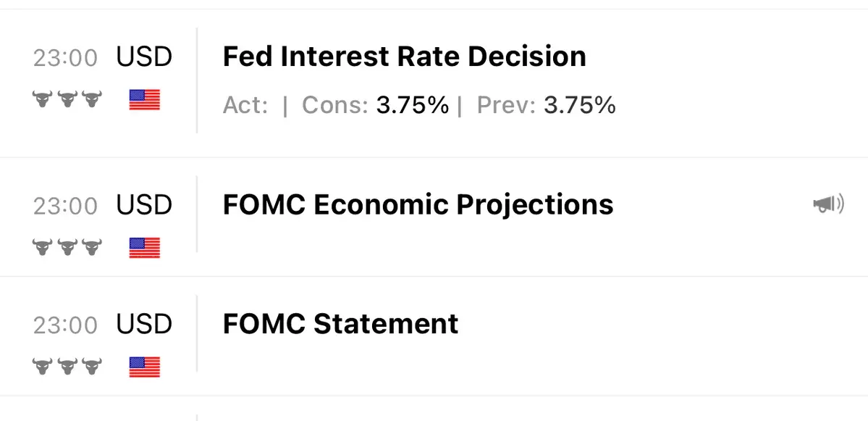Click bull impact icons for FOMC Statement
The width and height of the screenshot is (868, 421).
click(x=67, y=367)
